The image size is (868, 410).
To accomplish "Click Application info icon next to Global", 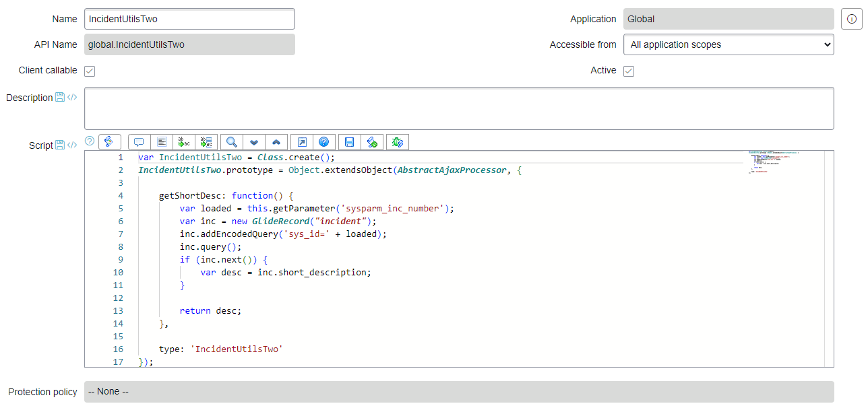I will (851, 19).
